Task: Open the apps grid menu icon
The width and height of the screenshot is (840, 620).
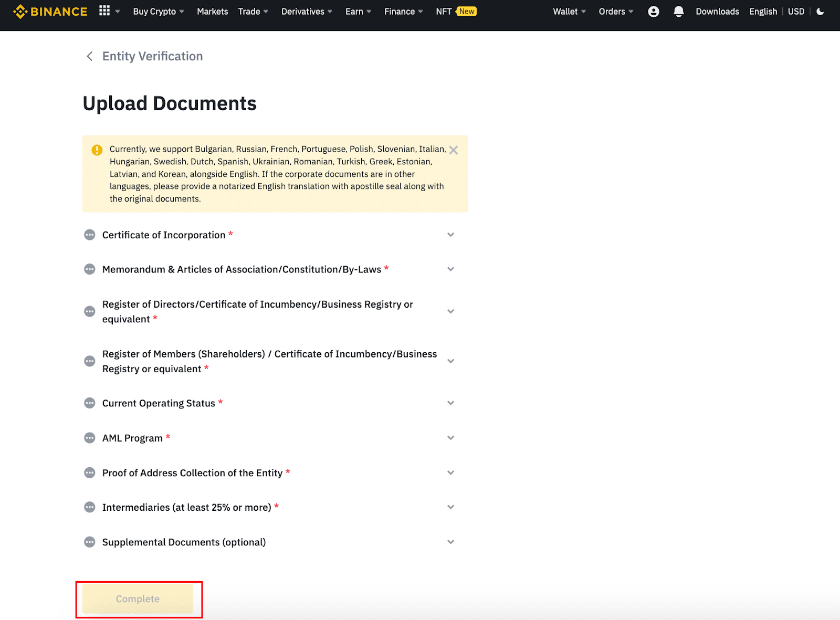Action: click(104, 11)
